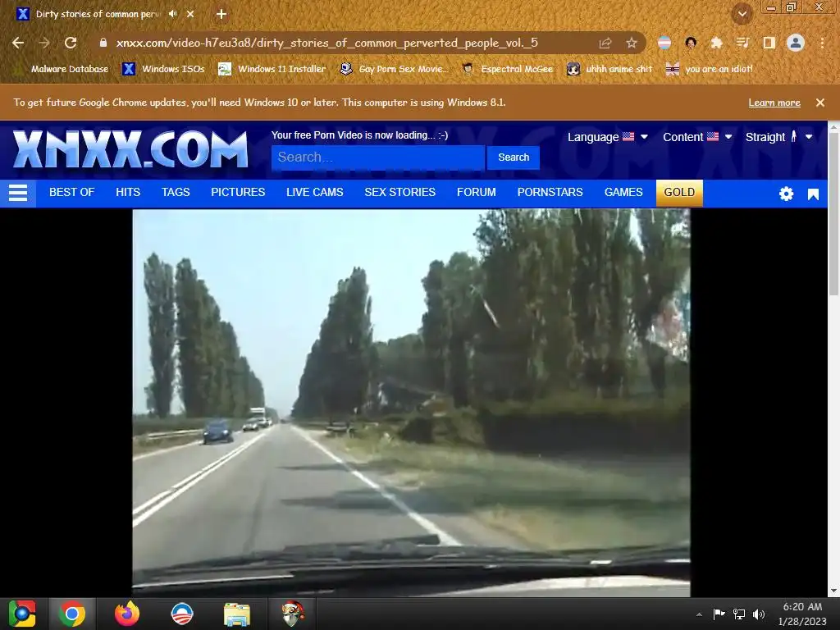The width and height of the screenshot is (840, 630).
Task: Open the Chrome profile avatar
Action: point(796,43)
